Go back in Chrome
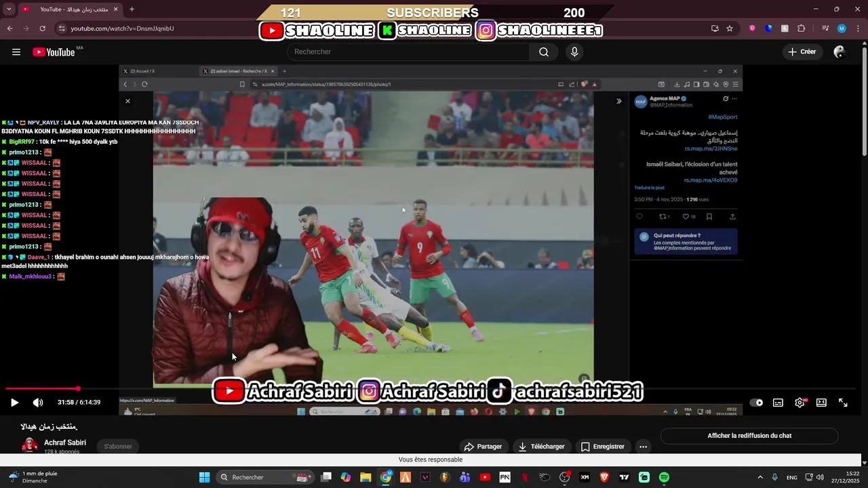This screenshot has height=488, width=868. pyautogui.click(x=9, y=28)
